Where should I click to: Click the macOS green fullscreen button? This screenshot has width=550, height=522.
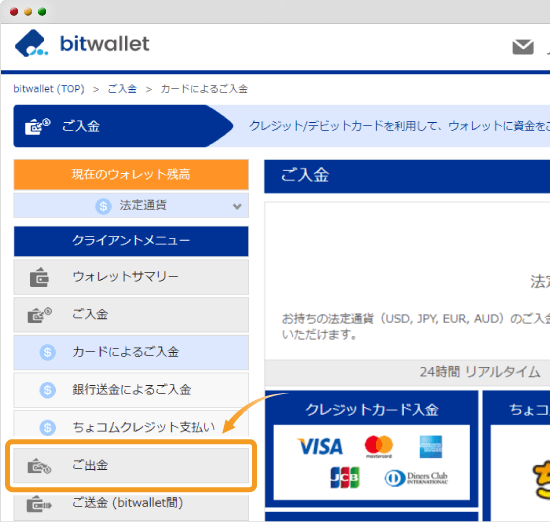(42, 12)
